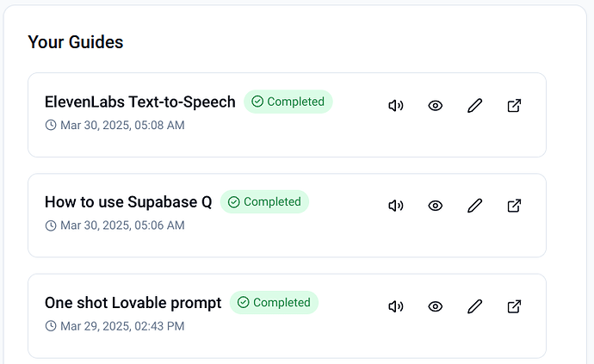The image size is (594, 364).
Task: Open One shot Lovable prompt externally
Action: click(x=514, y=306)
